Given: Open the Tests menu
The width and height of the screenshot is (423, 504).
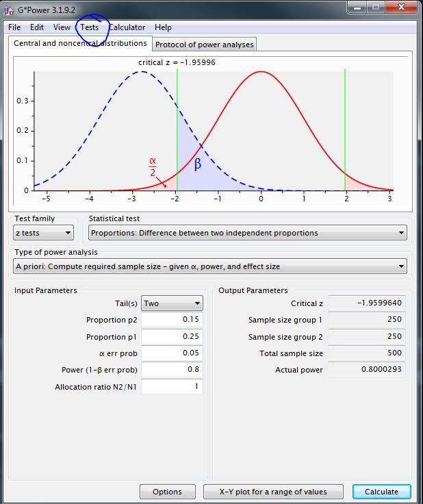Looking at the screenshot, I should click(89, 27).
